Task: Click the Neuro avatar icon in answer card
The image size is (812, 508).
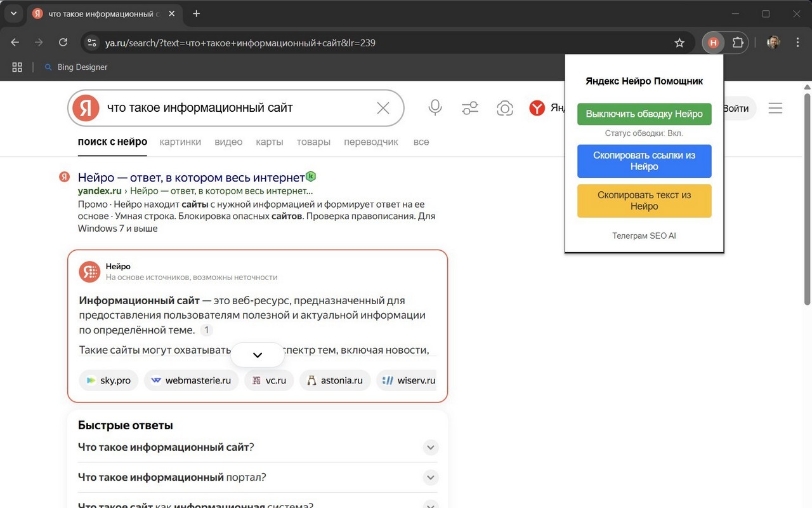Action: pyautogui.click(x=89, y=272)
